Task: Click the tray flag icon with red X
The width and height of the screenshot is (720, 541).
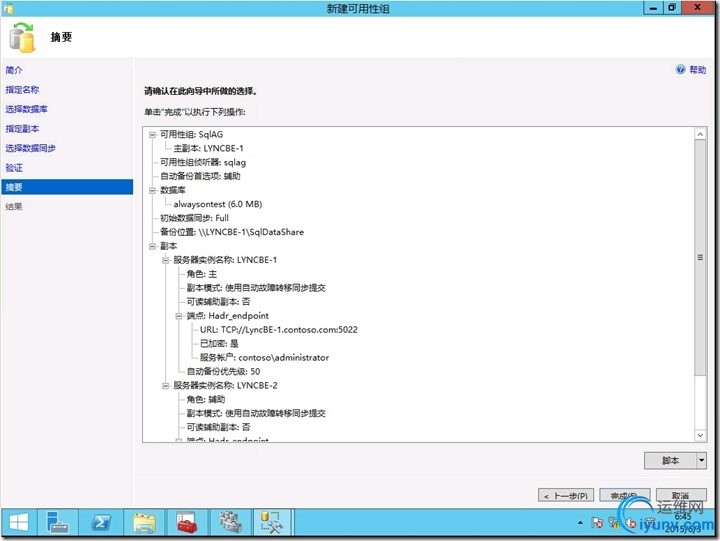Action: point(597,523)
